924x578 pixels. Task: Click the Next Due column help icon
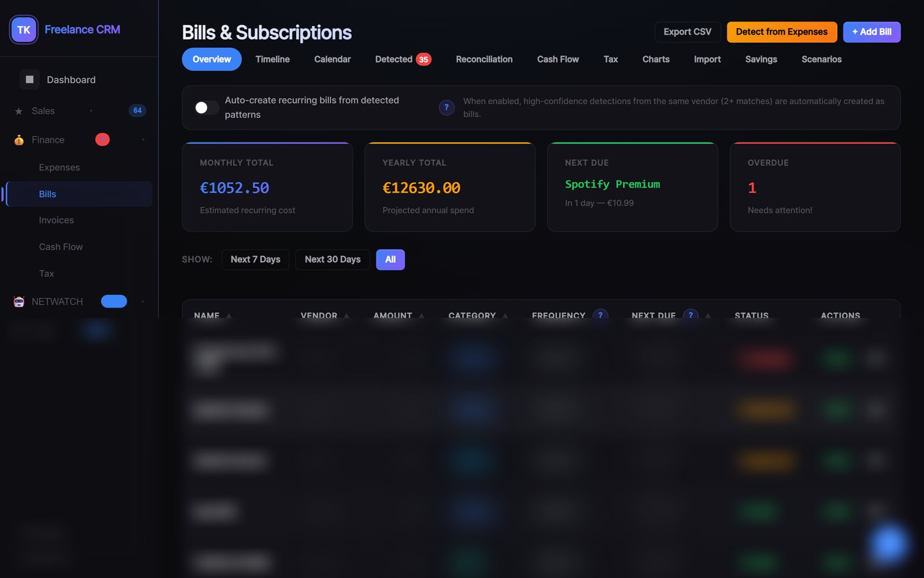click(691, 315)
